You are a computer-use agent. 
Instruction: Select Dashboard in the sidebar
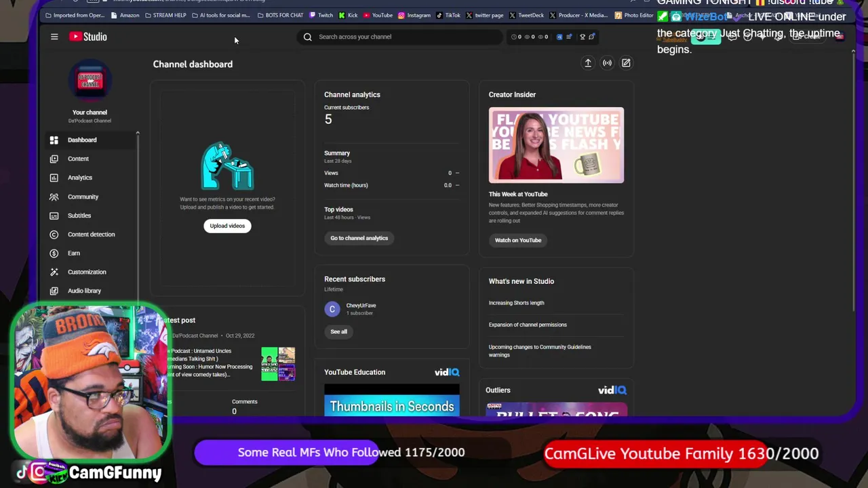pos(90,140)
